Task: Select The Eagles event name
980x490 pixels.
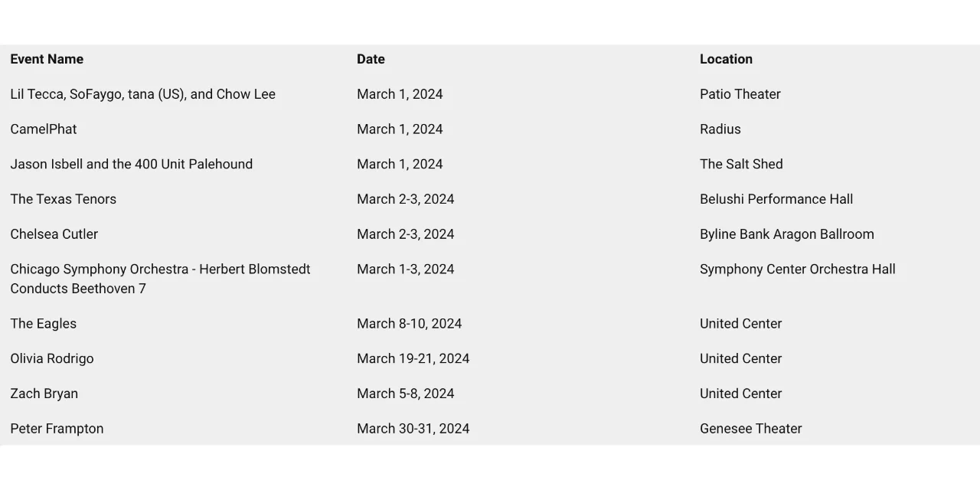Action: [44, 324]
